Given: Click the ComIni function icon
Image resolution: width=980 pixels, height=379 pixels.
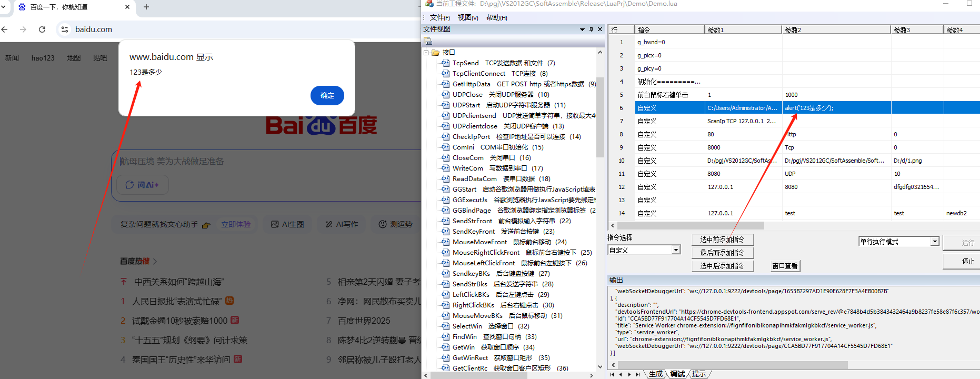Looking at the screenshot, I should pyautogui.click(x=445, y=147).
